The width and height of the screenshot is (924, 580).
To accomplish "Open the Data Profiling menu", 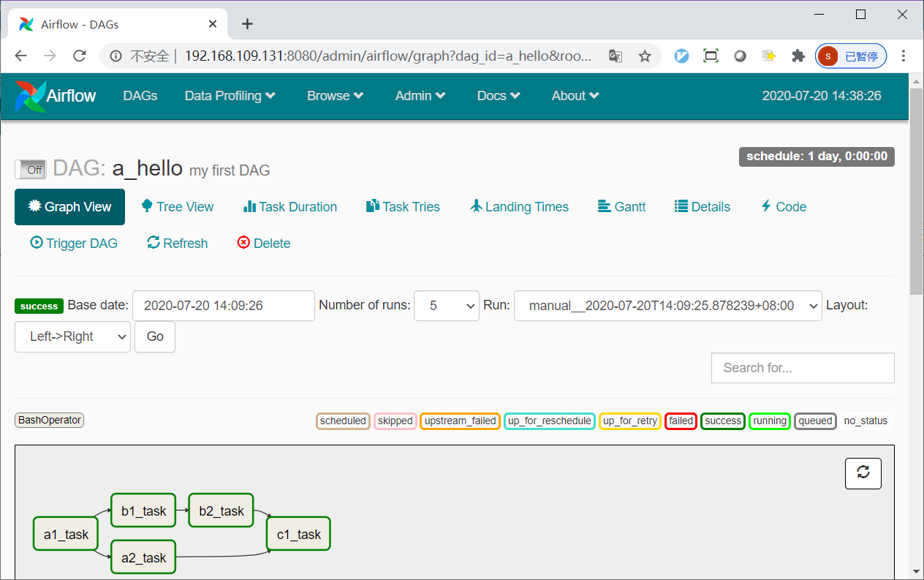I will pyautogui.click(x=230, y=96).
